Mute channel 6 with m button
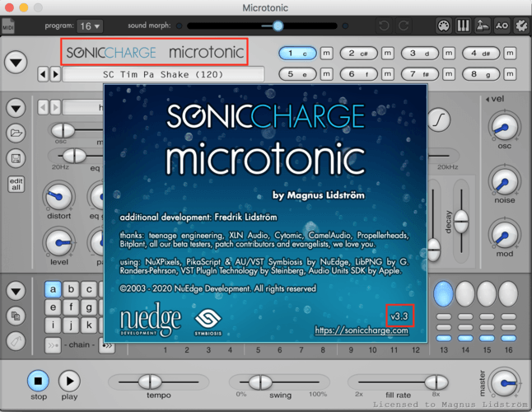Screen dimensions: 532x412 [x=387, y=74]
